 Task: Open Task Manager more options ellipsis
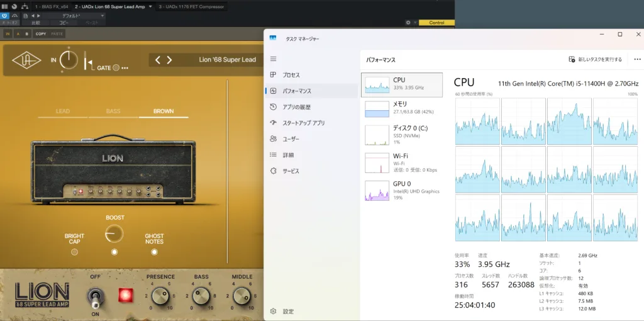(637, 59)
